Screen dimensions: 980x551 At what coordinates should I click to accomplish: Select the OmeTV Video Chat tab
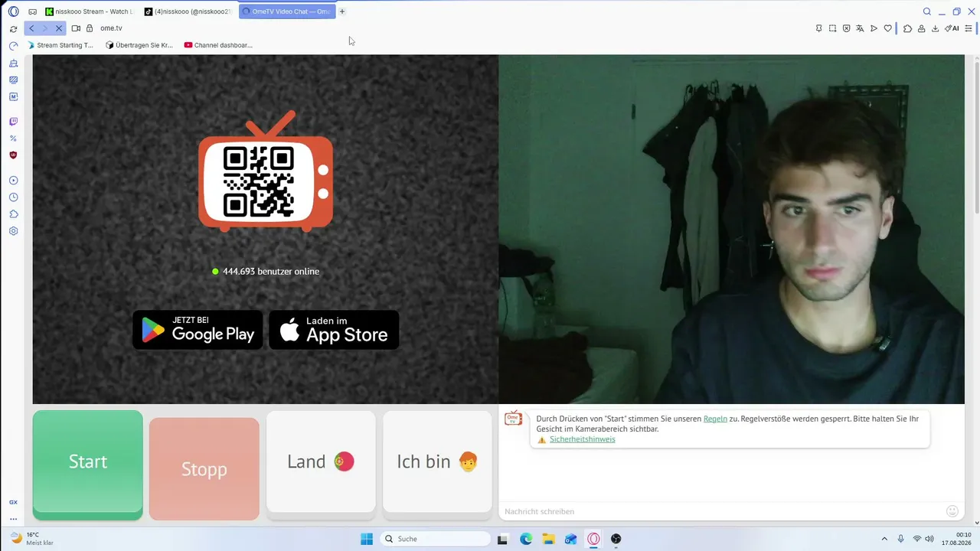pos(287,11)
